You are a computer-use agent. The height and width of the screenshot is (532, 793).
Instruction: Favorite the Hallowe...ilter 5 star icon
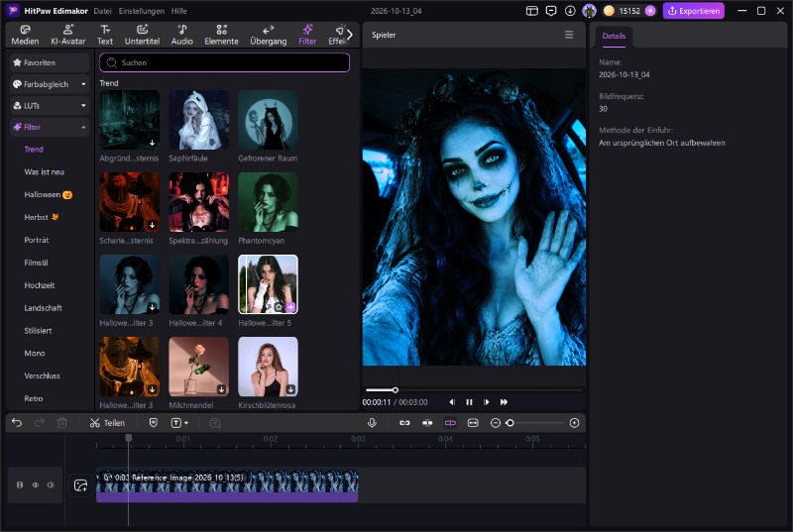[279, 307]
